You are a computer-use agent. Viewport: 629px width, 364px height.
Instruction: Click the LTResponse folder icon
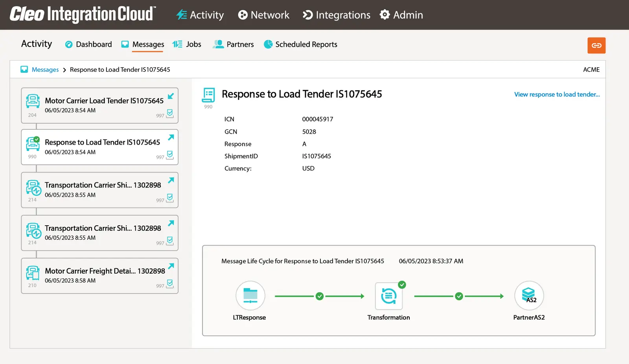tap(250, 296)
